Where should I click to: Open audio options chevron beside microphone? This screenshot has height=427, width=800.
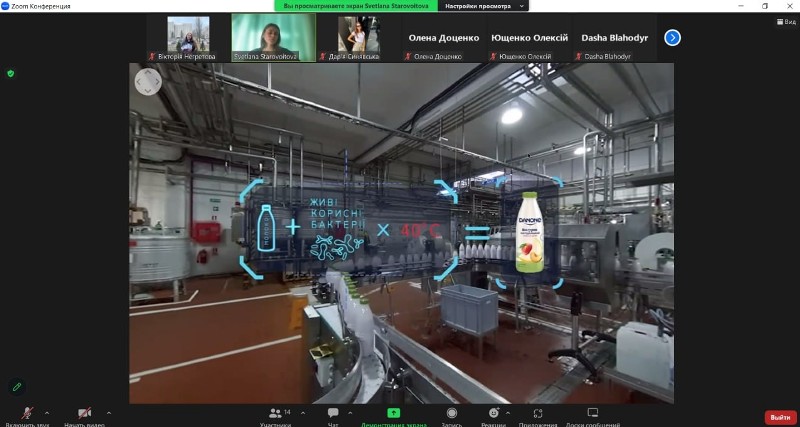pos(47,413)
